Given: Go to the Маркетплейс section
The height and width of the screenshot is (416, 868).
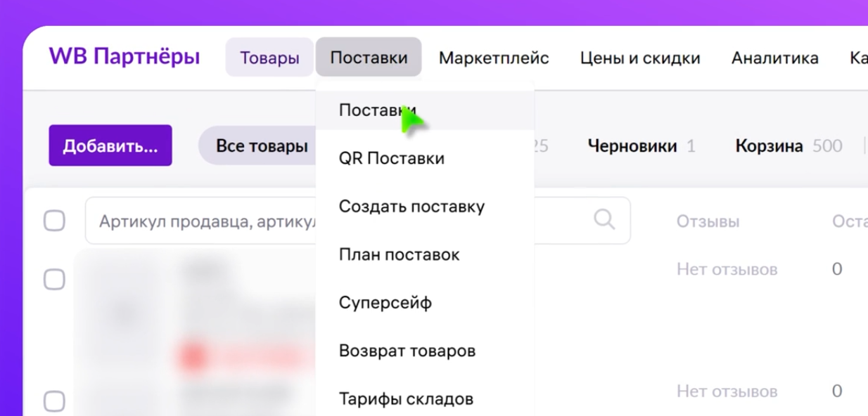Looking at the screenshot, I should coord(494,58).
